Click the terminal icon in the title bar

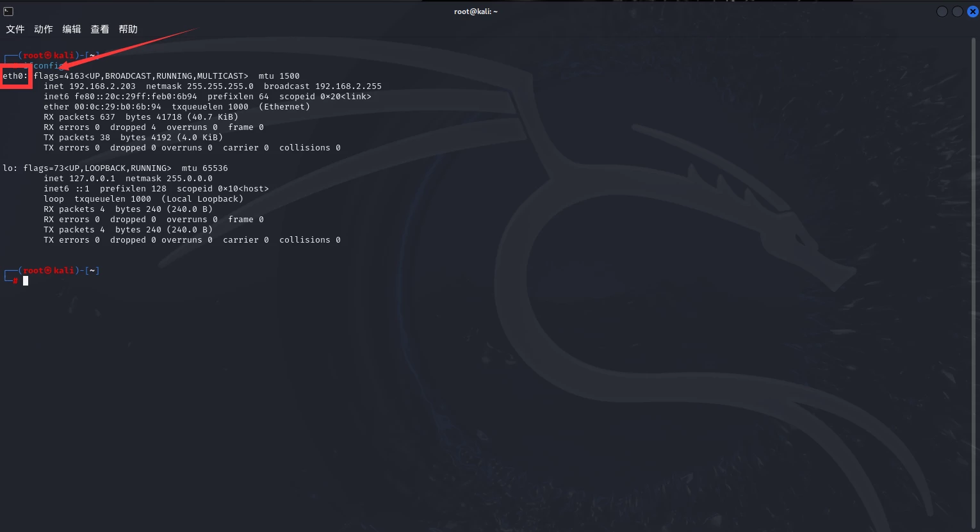(8, 12)
